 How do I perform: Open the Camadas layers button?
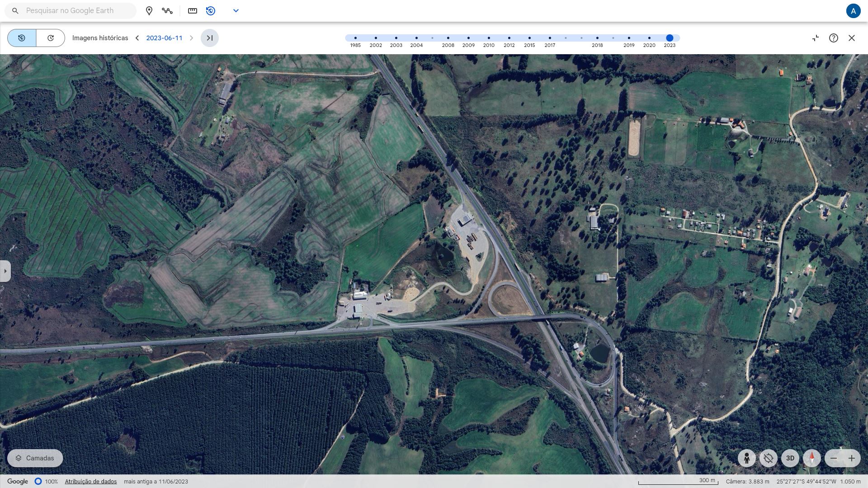[x=35, y=458]
